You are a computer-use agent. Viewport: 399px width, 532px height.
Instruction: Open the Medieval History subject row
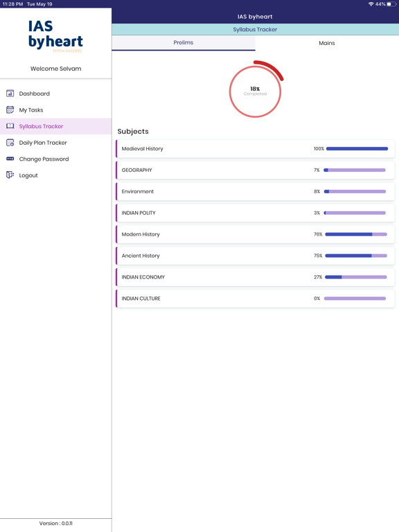click(255, 149)
